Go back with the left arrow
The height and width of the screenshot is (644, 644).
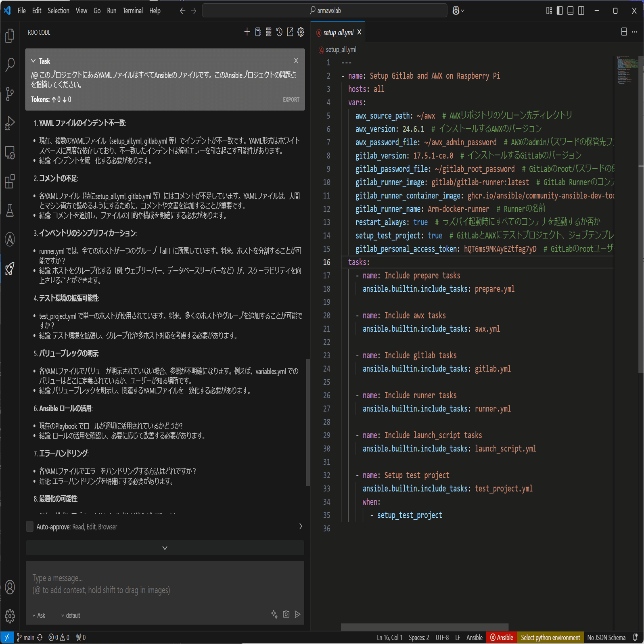[182, 11]
